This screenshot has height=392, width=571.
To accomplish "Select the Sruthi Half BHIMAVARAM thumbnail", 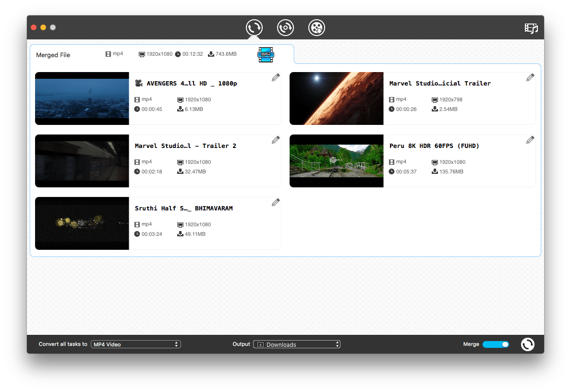I will (82, 223).
